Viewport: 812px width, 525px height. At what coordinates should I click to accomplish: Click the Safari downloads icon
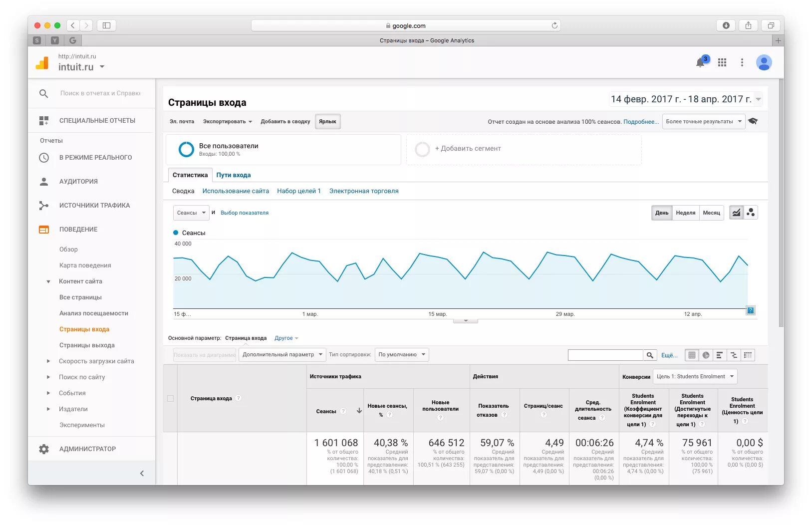[726, 25]
